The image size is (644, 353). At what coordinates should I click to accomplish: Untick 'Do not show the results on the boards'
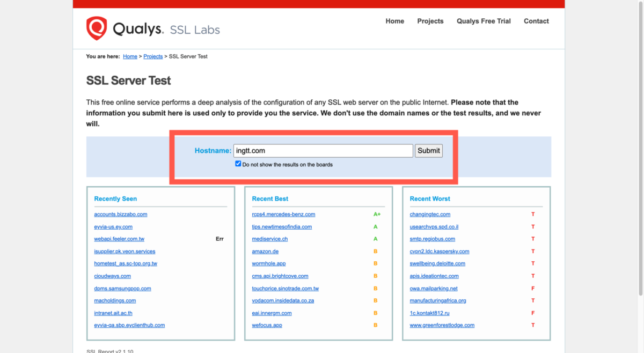point(238,164)
